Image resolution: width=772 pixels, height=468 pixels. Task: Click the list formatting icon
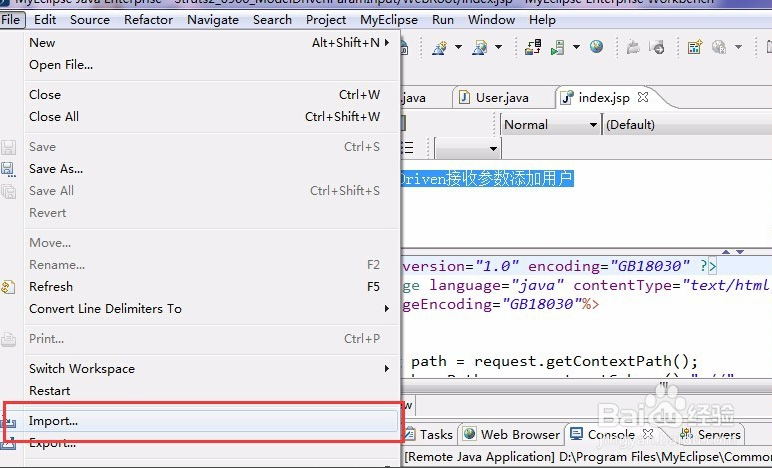(407, 148)
